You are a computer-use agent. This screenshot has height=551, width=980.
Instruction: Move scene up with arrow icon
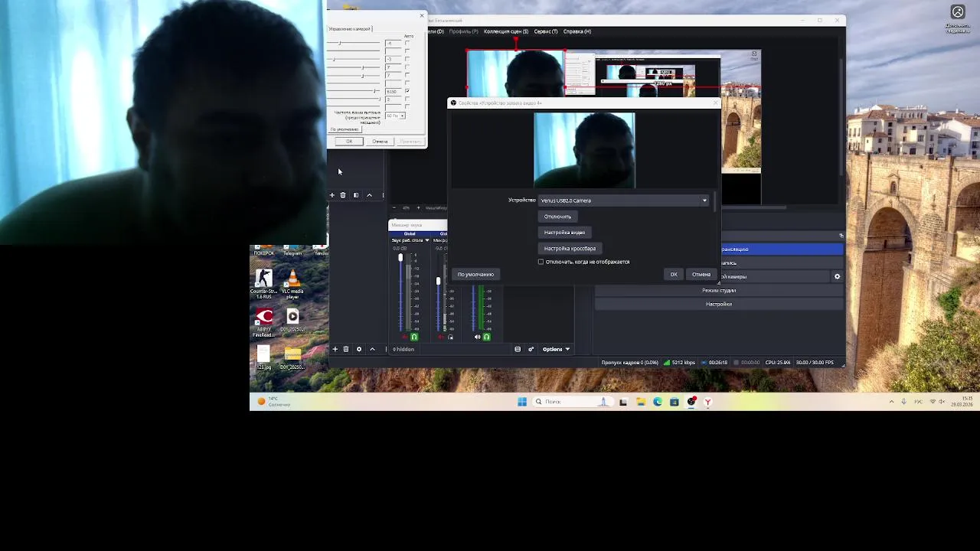pyautogui.click(x=369, y=195)
